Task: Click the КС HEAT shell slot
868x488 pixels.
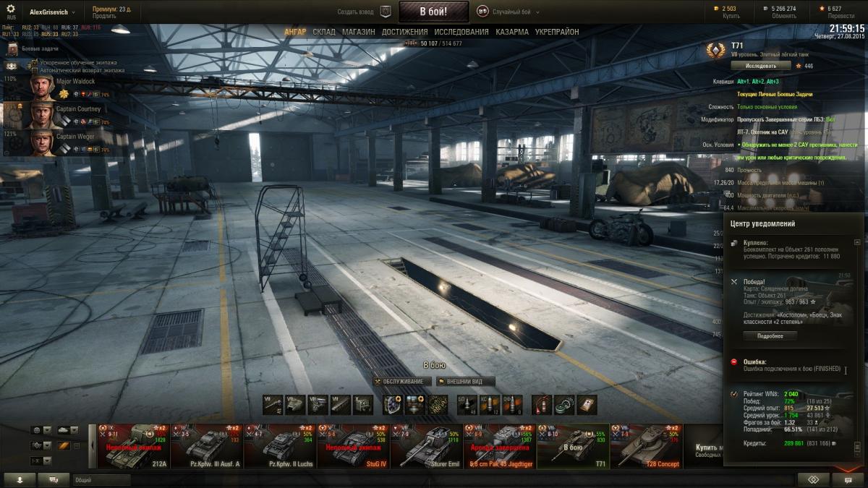Action: point(490,405)
